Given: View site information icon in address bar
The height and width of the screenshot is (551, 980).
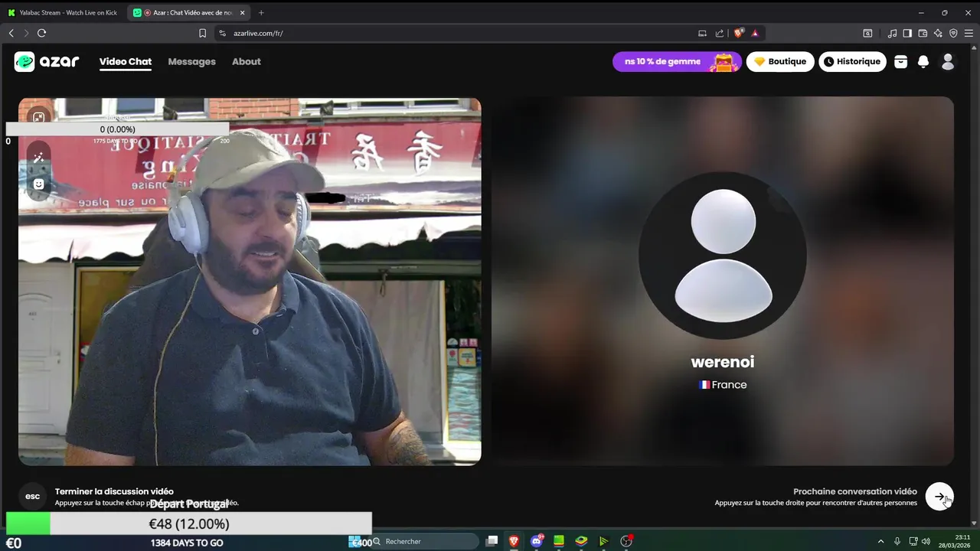Looking at the screenshot, I should point(222,33).
